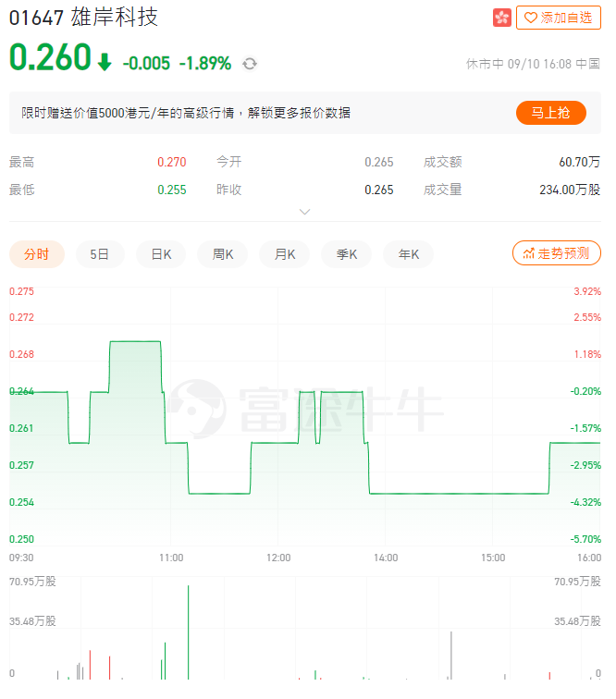Click the 成交额 value 60.70万
Viewport: 616px width, 699px height.
click(x=579, y=162)
